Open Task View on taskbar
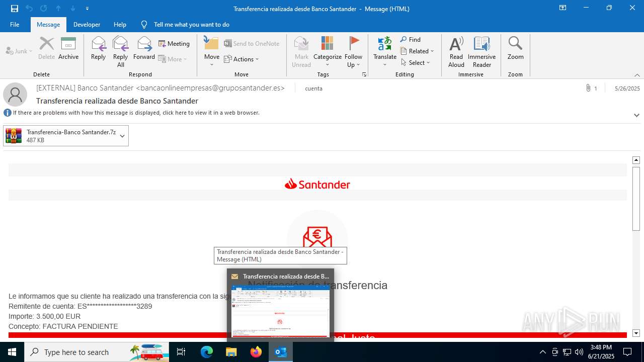 [x=181, y=352]
